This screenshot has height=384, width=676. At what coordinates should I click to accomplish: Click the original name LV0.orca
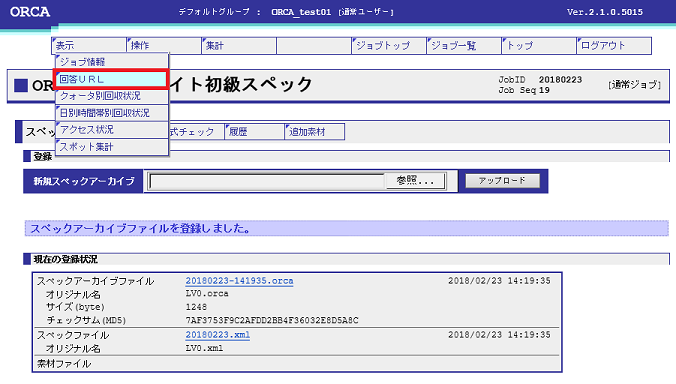(x=207, y=294)
